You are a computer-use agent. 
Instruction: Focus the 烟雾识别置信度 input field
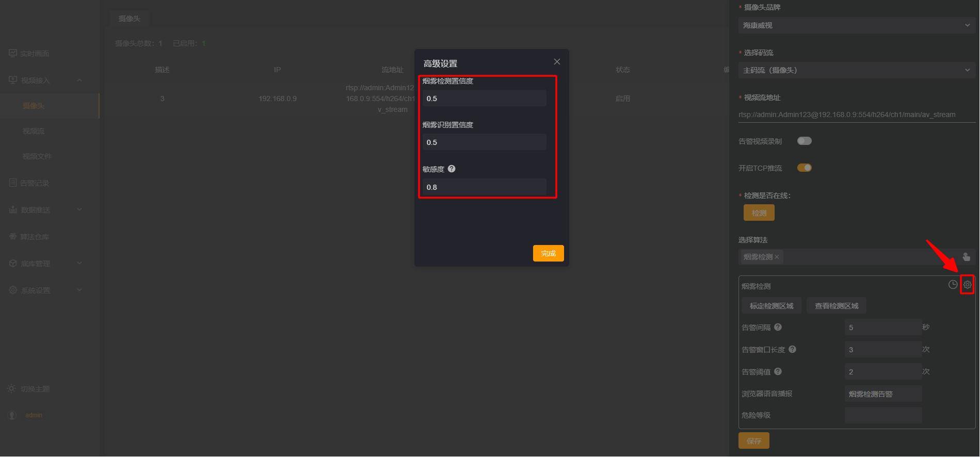[484, 142]
